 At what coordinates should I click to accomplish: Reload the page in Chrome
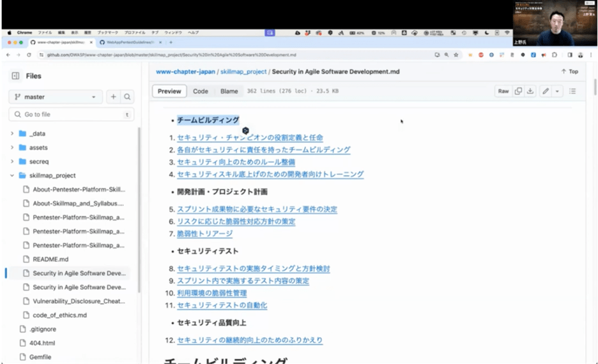pos(29,56)
